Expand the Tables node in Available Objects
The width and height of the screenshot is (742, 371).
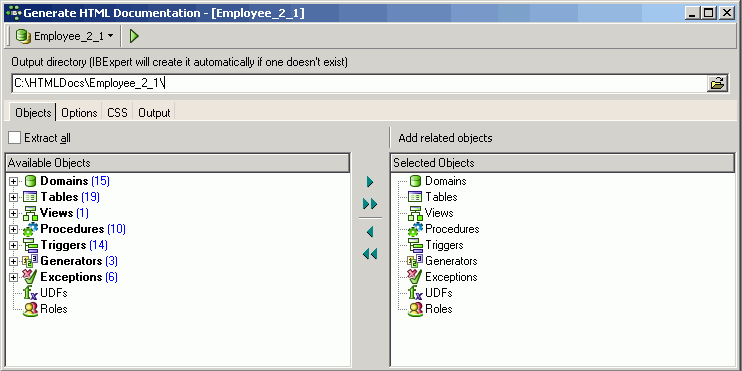click(13, 197)
